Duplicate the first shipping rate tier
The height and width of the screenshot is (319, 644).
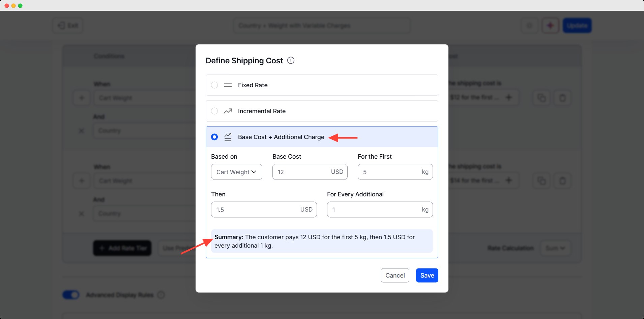click(541, 97)
